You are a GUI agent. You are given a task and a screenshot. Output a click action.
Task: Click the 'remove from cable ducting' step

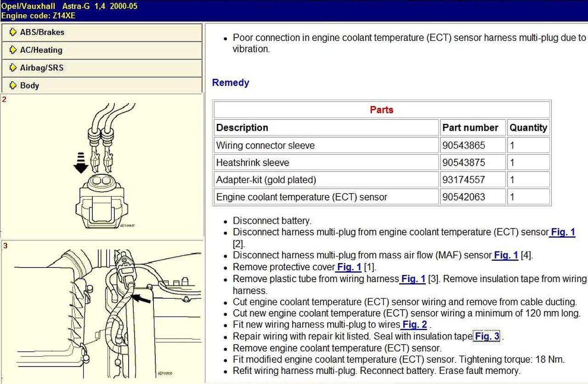[x=405, y=302]
